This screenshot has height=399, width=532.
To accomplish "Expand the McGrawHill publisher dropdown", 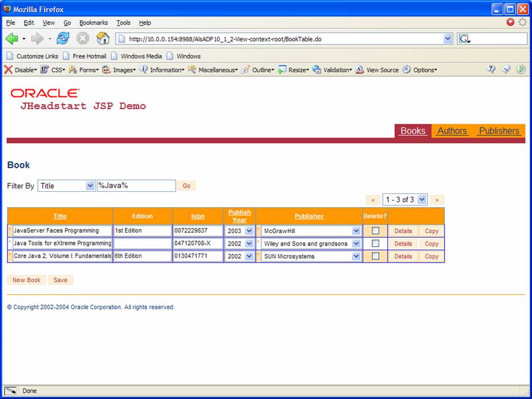I will pyautogui.click(x=356, y=231).
